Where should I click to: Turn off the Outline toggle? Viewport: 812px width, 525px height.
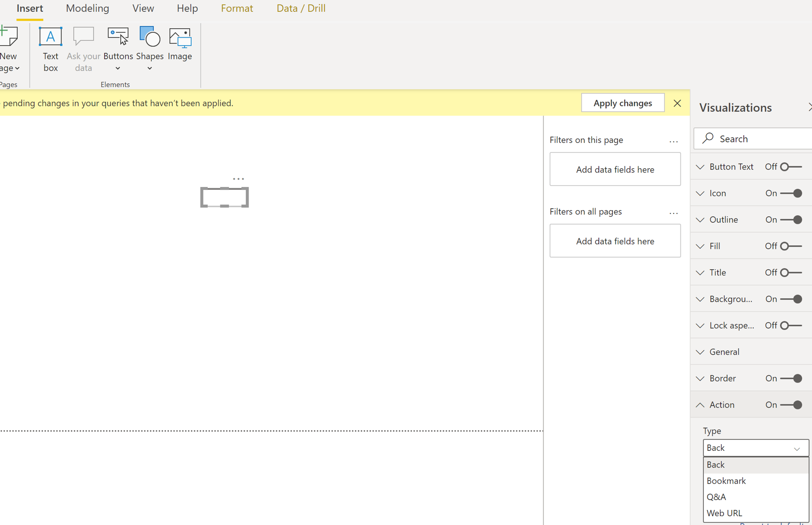point(790,219)
